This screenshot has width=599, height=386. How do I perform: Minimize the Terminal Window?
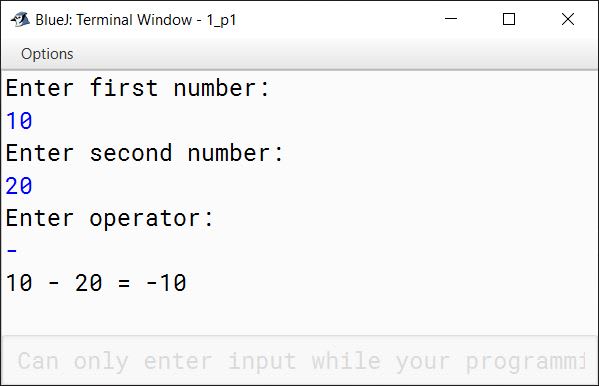451,19
